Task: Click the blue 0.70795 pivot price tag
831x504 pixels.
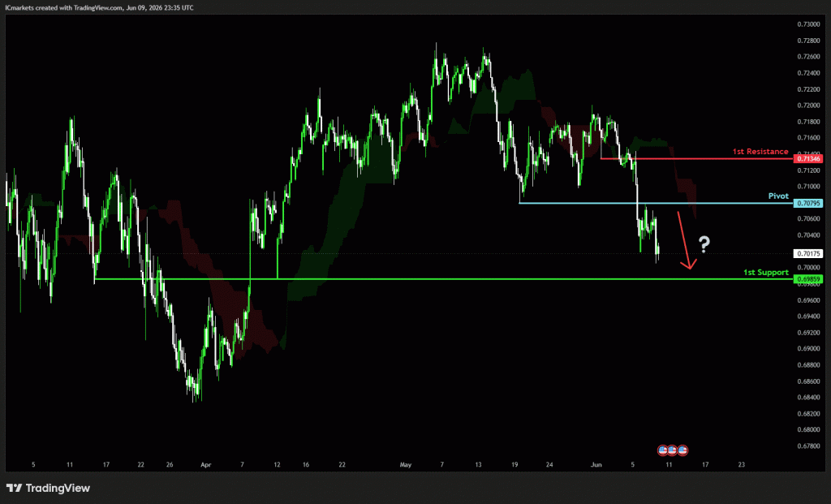Action: point(807,203)
